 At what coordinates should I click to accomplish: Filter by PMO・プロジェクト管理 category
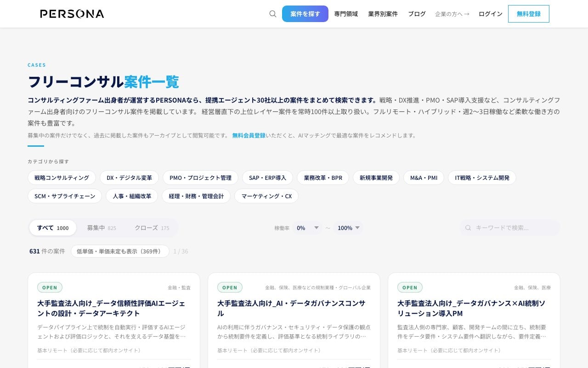point(200,178)
